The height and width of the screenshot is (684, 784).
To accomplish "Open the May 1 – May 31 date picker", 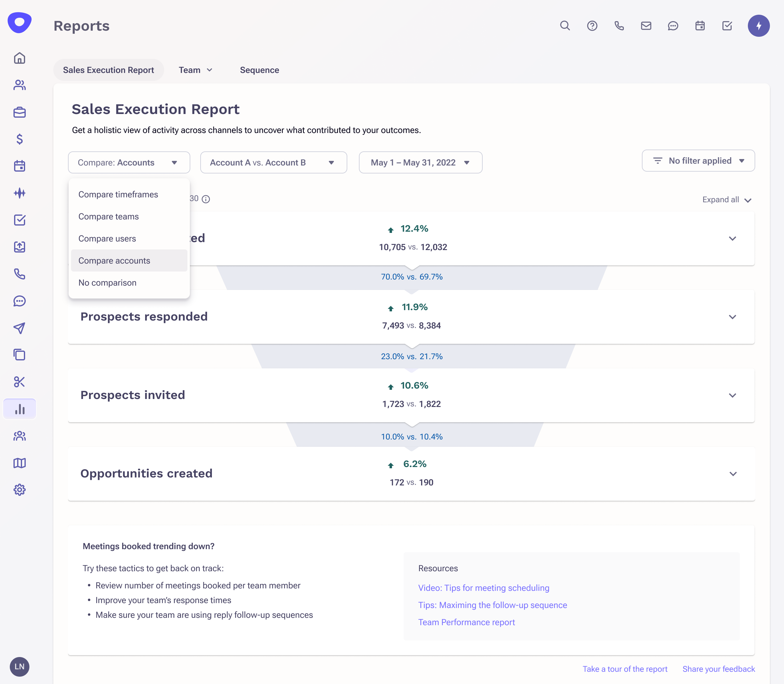I will coord(420,162).
